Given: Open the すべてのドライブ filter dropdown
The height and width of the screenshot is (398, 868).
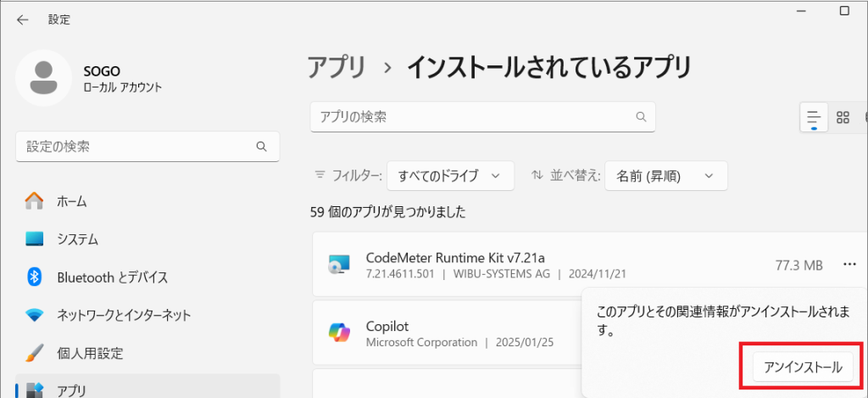Looking at the screenshot, I should [451, 176].
